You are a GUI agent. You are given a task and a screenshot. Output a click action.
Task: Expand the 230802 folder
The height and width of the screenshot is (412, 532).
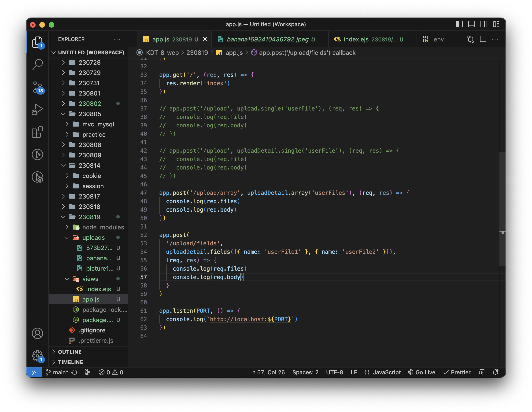(x=89, y=104)
